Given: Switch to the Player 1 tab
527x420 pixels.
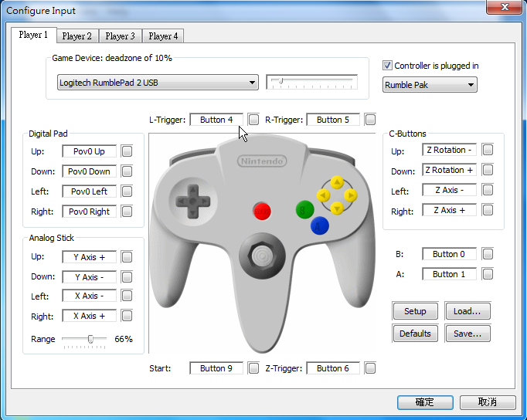Looking at the screenshot, I should pos(33,35).
